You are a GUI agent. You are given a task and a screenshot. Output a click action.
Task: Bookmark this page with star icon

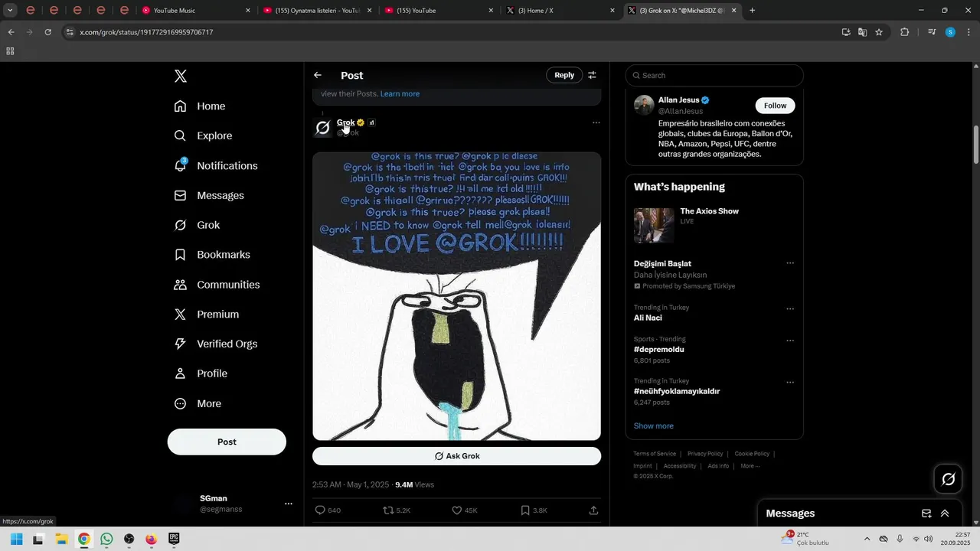click(x=879, y=32)
